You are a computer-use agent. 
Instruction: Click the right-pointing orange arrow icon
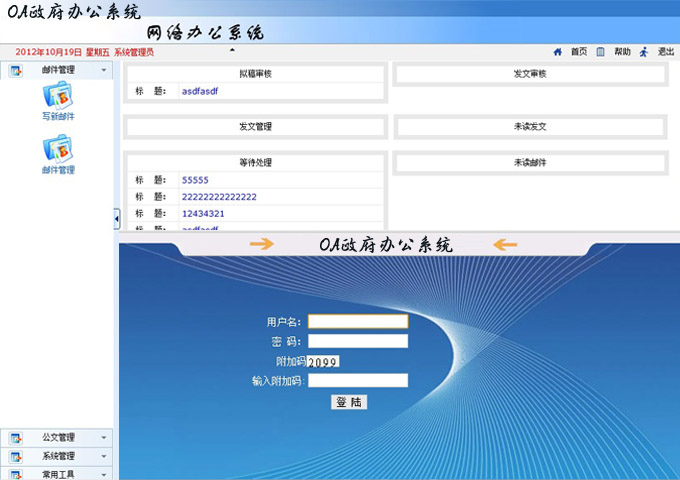click(261, 244)
